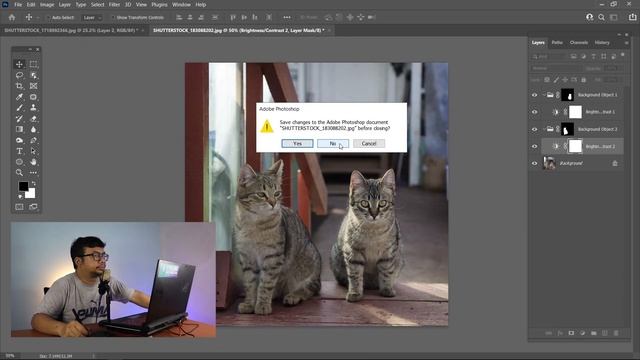Image resolution: width=640 pixels, height=360 pixels.
Task: Open the Edit Toolbar three-dots button
Action: pyautogui.click(x=33, y=173)
